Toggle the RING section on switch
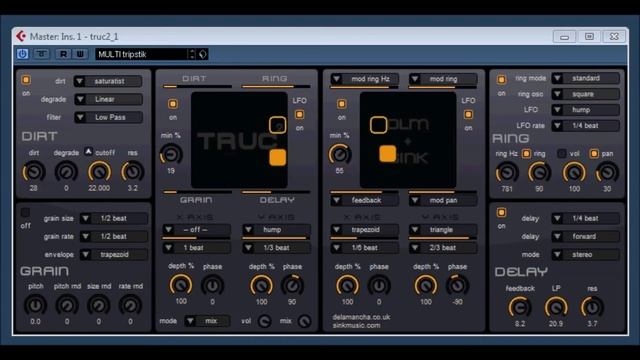 pyautogui.click(x=501, y=80)
